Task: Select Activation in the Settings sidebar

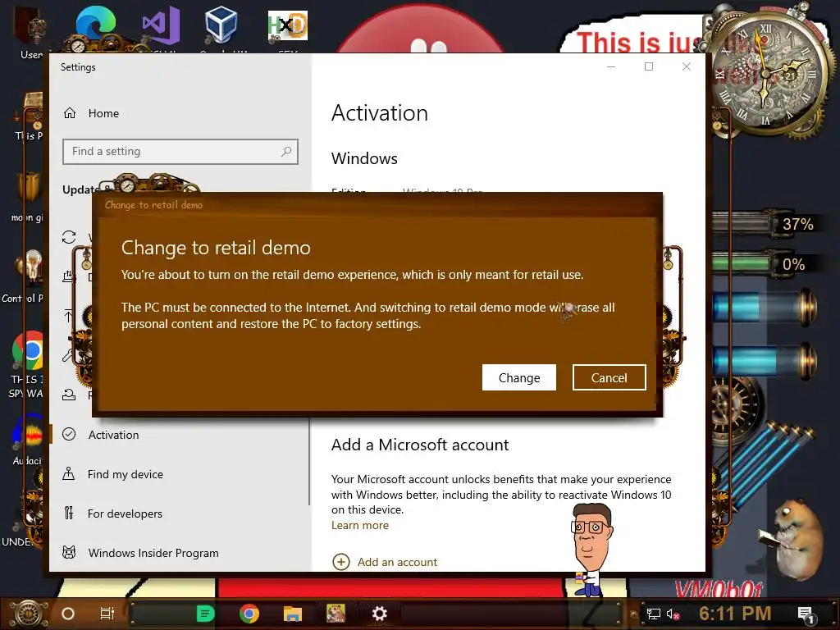Action: click(113, 435)
